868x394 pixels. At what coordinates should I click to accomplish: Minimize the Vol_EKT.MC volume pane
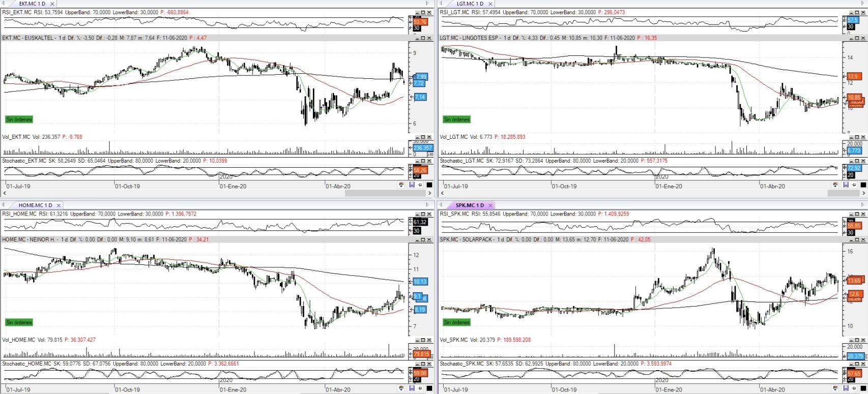click(x=417, y=137)
